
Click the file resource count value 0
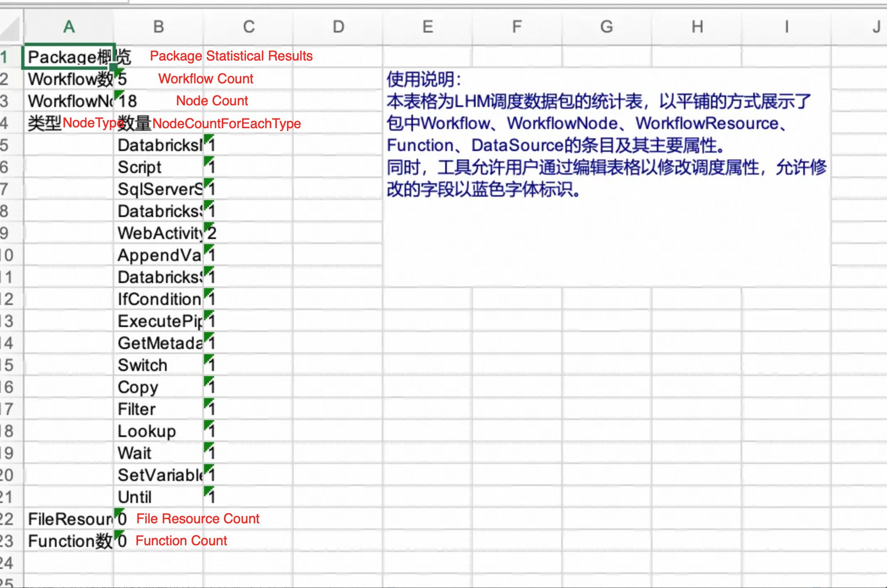coord(158,519)
